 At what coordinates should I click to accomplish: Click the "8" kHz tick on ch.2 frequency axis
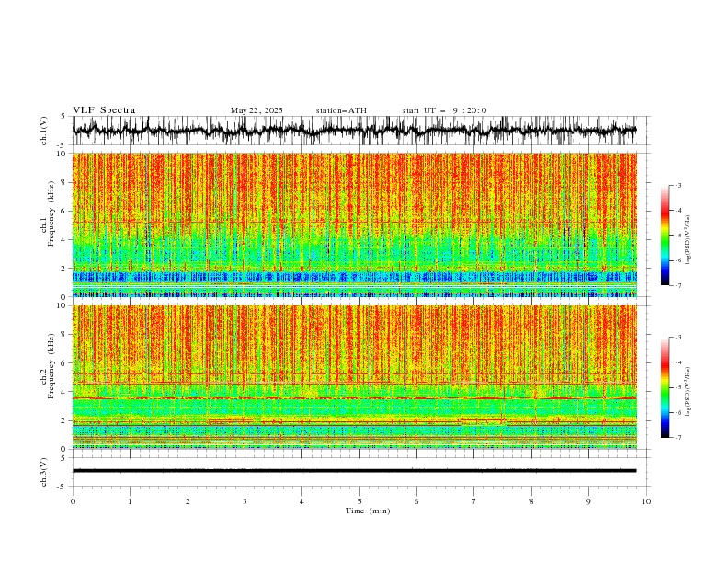(x=65, y=335)
